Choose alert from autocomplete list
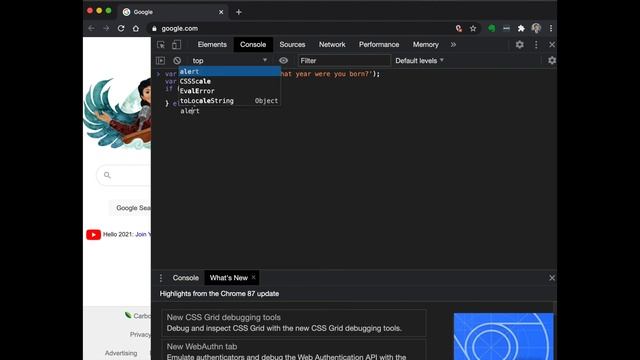 [x=229, y=71]
